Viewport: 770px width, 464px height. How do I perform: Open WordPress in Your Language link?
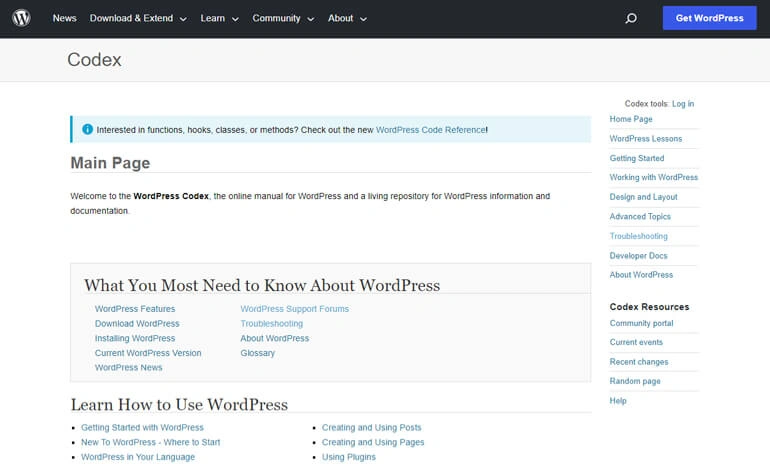click(138, 457)
